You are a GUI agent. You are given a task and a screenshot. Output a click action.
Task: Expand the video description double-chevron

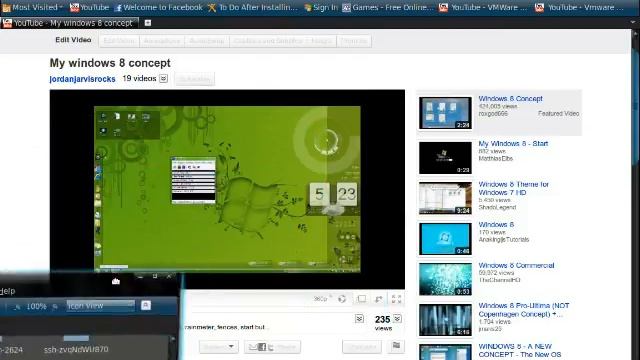point(359,318)
